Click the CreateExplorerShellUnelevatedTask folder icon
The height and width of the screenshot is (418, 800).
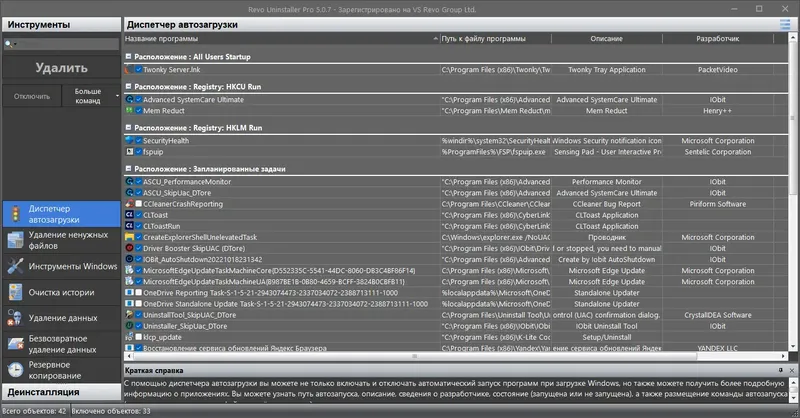130,237
